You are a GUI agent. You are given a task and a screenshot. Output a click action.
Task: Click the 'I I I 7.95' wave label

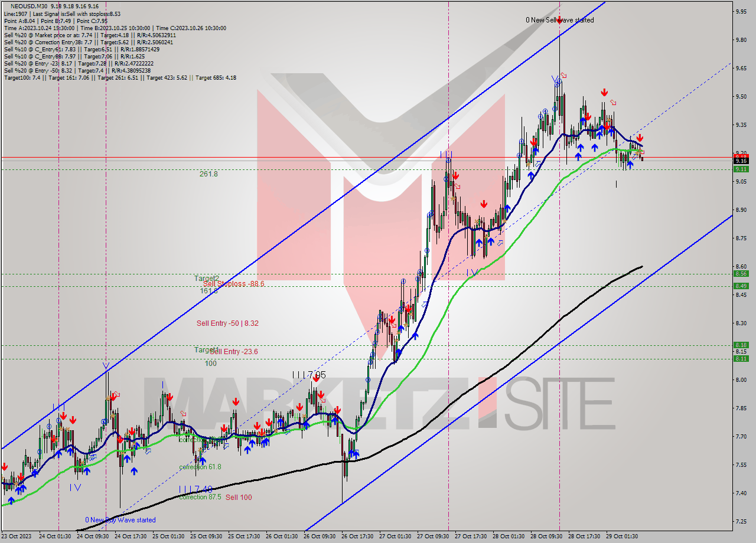(x=309, y=375)
